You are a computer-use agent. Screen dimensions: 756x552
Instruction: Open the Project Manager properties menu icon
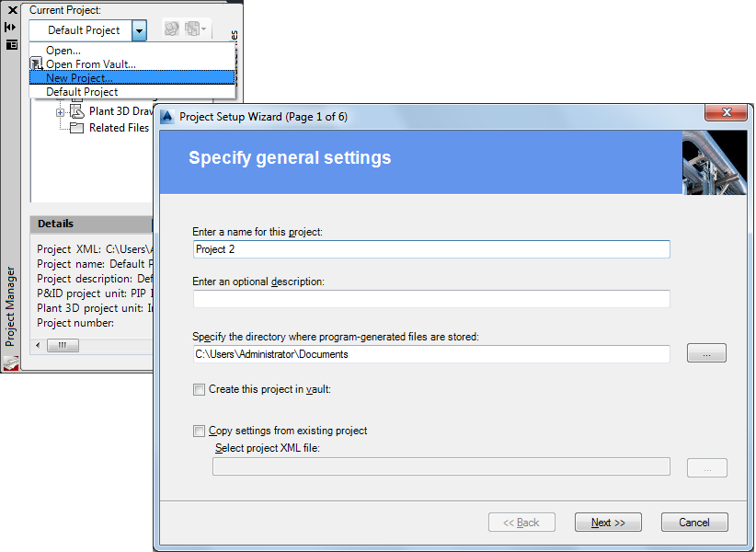[12, 45]
